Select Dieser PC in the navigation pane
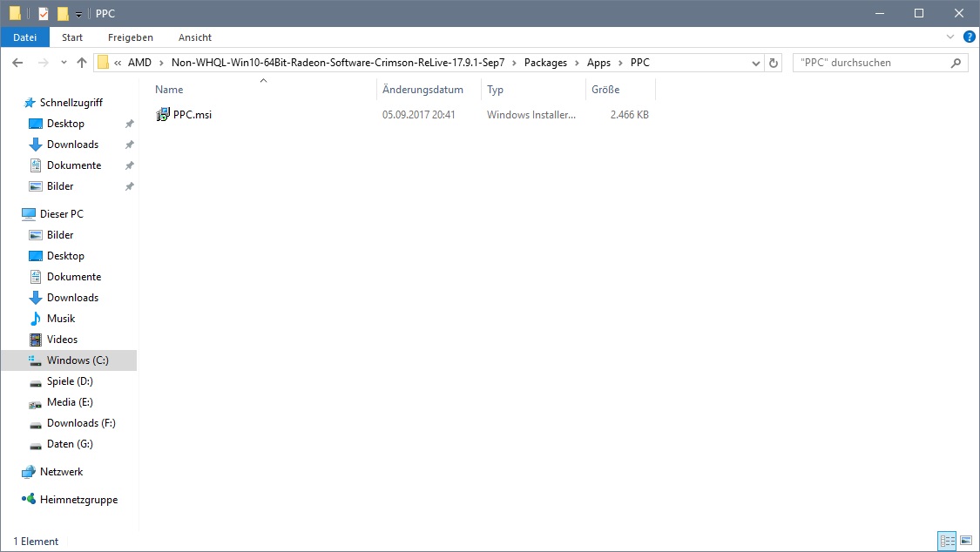This screenshot has height=552, width=980. (x=61, y=213)
